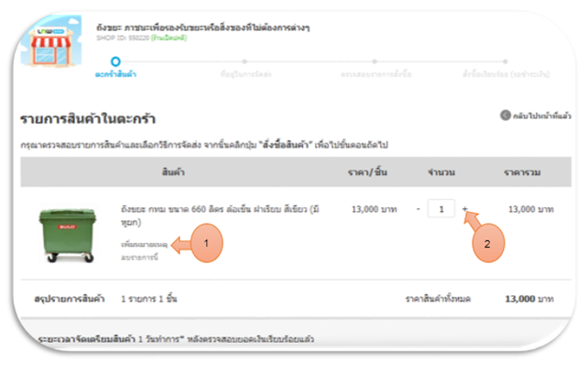Click the green shop status label
This screenshot has width=588, height=365.
click(169, 38)
